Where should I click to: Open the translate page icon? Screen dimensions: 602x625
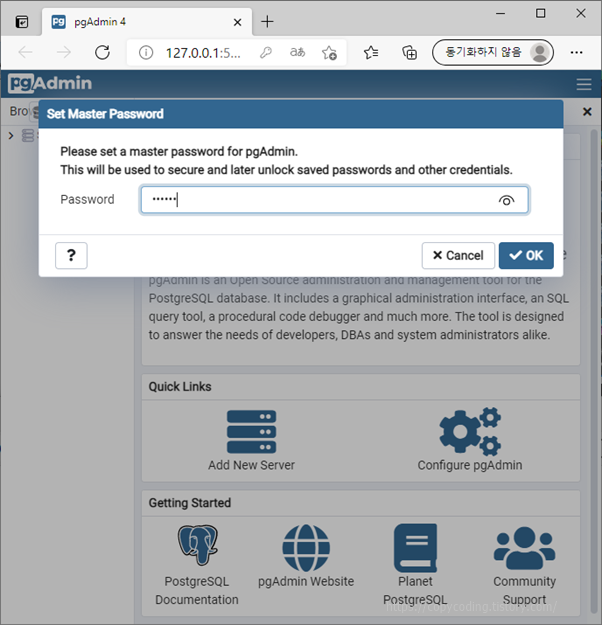297,52
